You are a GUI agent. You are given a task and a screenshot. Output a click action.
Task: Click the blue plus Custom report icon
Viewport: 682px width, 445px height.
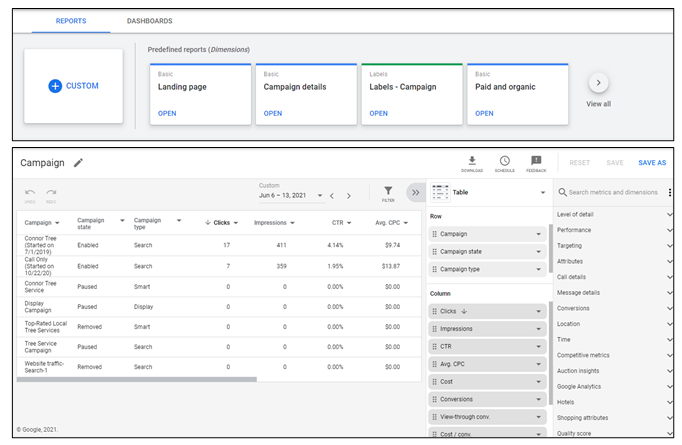tap(55, 86)
